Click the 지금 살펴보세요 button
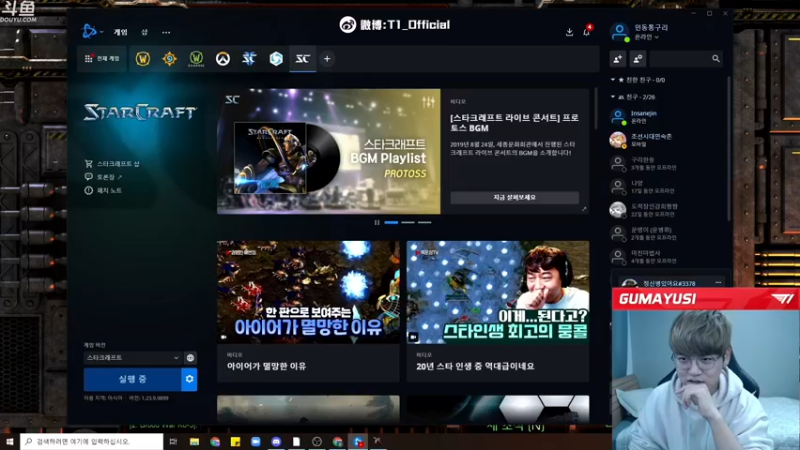 514,197
